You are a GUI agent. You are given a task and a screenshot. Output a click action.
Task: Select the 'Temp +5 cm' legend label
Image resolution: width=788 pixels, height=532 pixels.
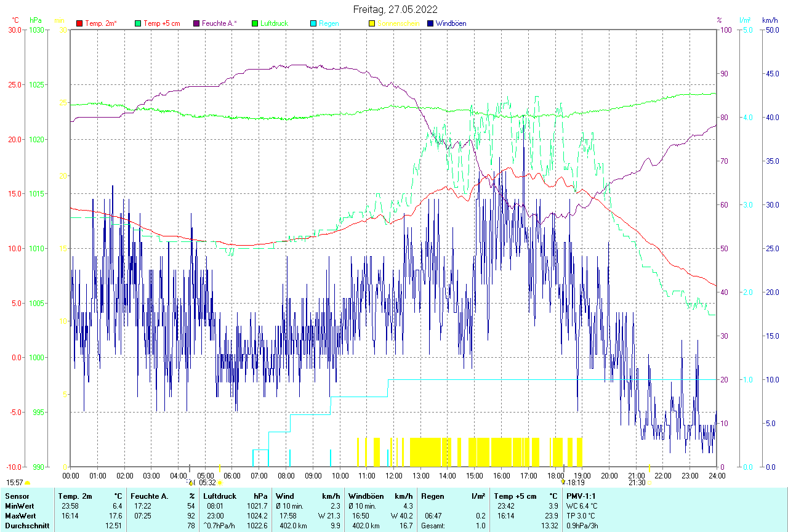(161, 23)
